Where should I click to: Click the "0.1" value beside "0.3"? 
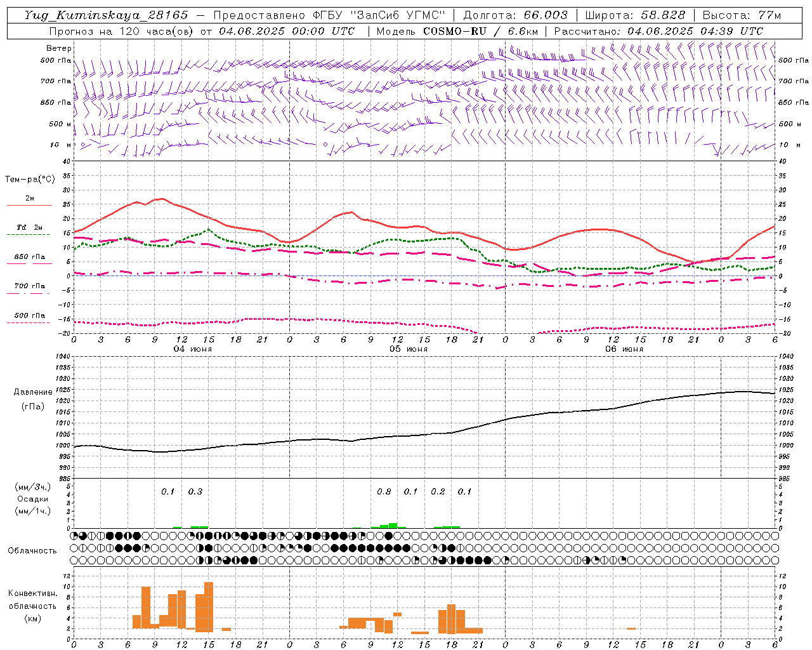tap(167, 491)
